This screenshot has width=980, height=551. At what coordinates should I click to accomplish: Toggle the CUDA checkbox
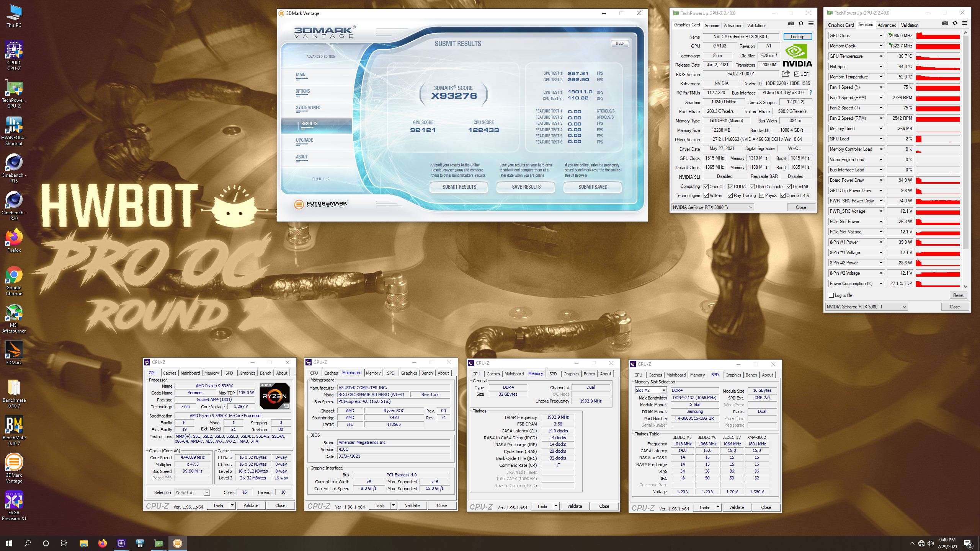(730, 187)
